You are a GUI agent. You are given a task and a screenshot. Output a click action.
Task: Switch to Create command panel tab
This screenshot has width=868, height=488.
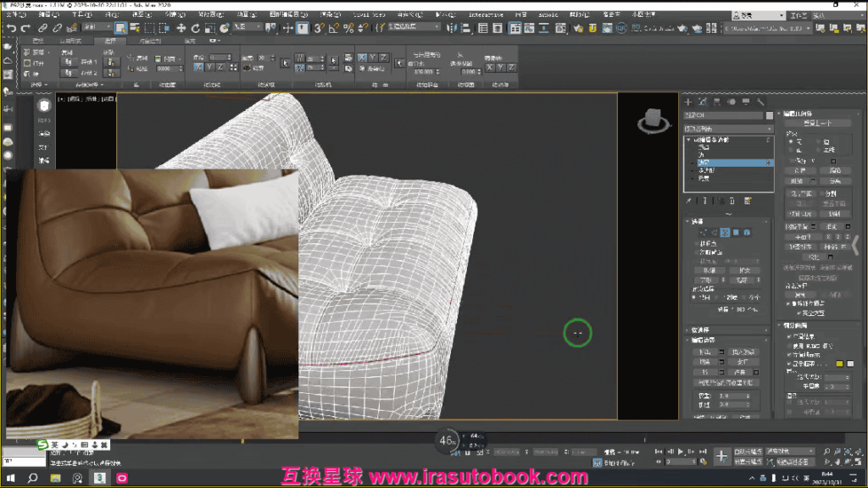688,102
